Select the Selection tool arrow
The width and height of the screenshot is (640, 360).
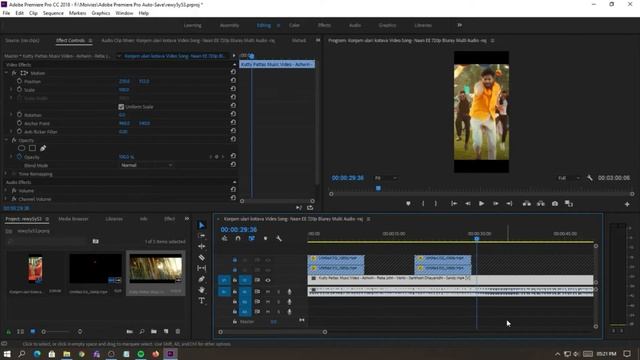[202, 225]
